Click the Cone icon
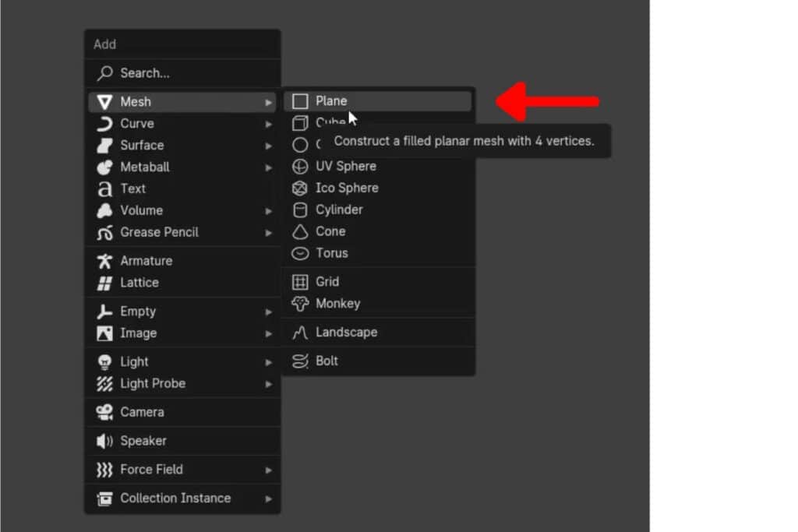Screen dimensions: 798x532 coord(300,231)
